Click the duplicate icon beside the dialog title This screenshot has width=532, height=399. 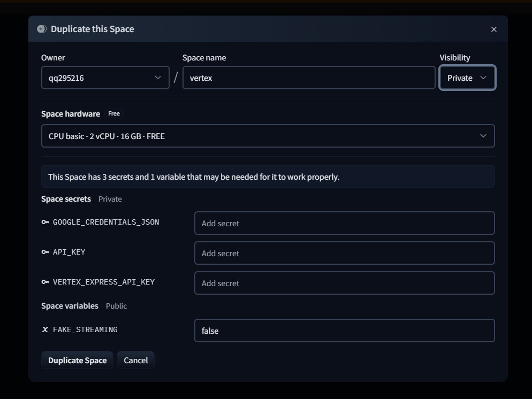click(42, 29)
